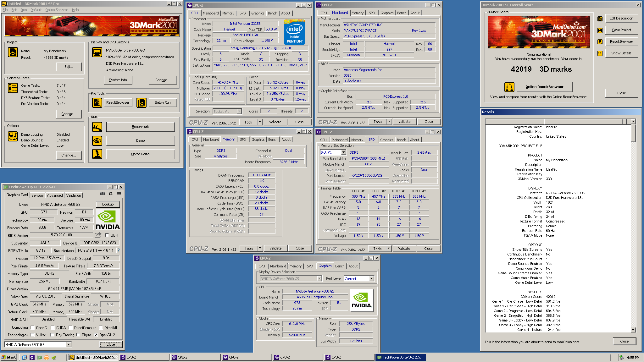This screenshot has width=644, height=362.
Task: Click the Bus Interface question mark in GPU-Z
Action: tap(119, 250)
